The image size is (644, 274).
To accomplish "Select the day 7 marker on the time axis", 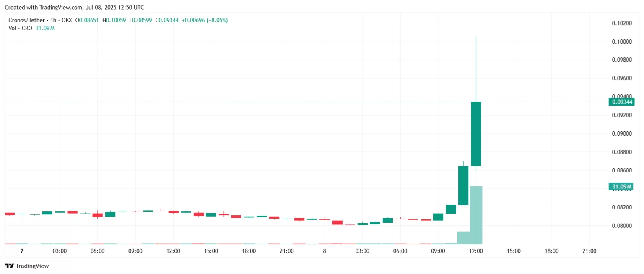I will [22, 251].
